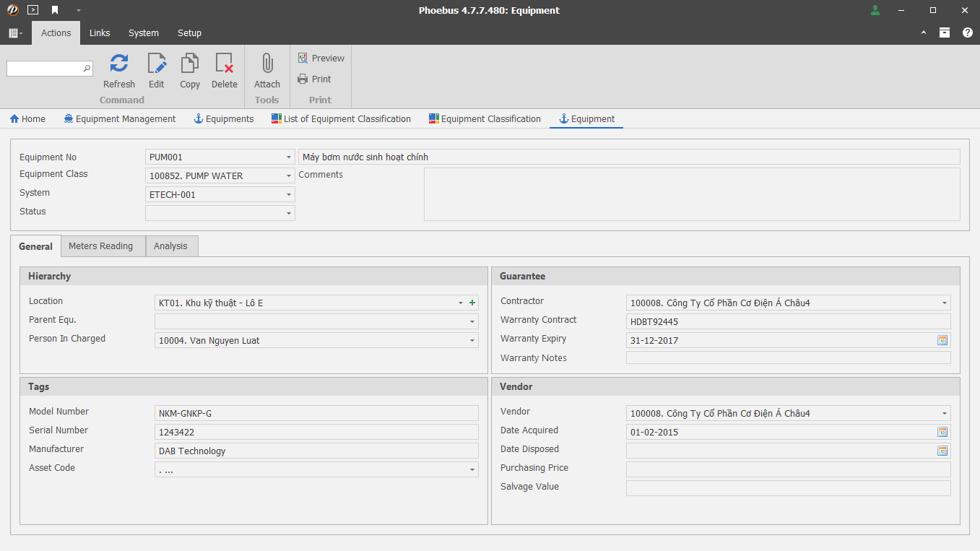
Task: Expand the System ETECH-001 dropdown
Action: pyautogui.click(x=289, y=194)
